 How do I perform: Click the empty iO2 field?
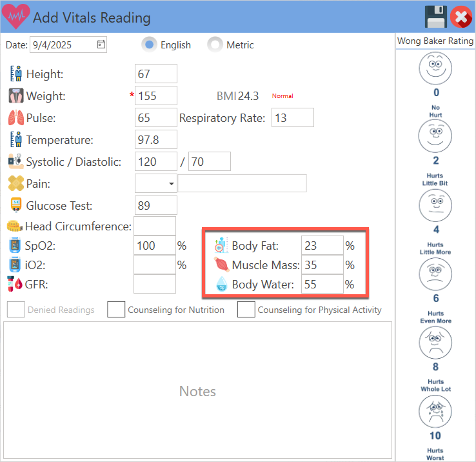click(x=155, y=265)
